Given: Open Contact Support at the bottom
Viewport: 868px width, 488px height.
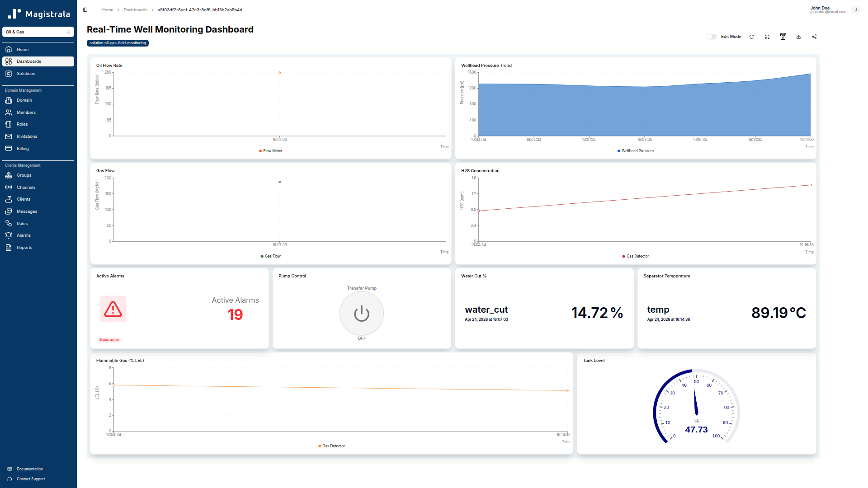Looking at the screenshot, I should (30, 479).
